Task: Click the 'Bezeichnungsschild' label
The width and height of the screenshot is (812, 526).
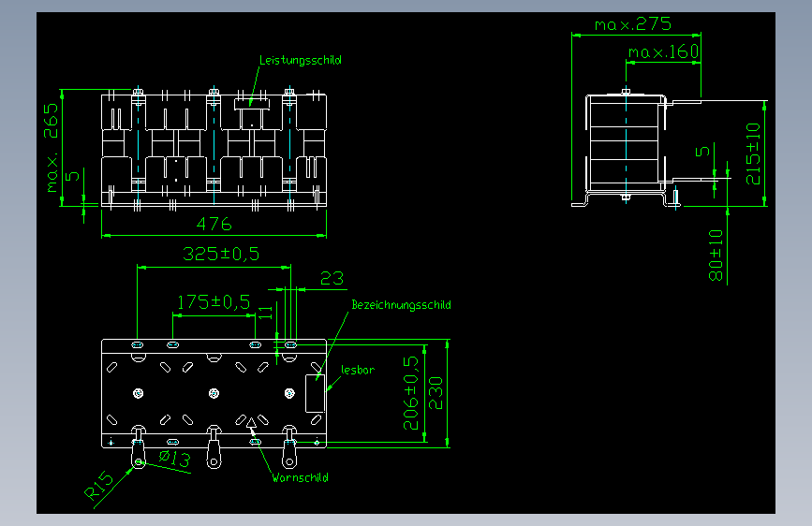Action: tap(402, 305)
